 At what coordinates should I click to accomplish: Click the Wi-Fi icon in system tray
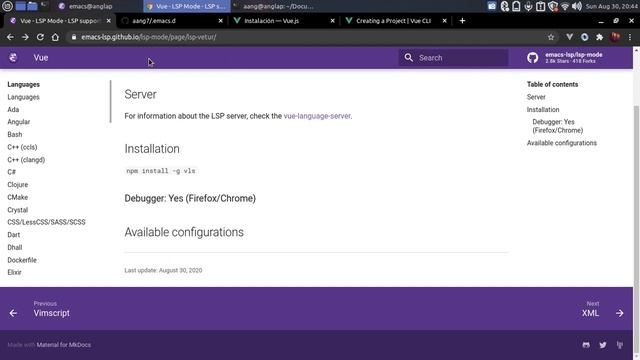click(x=565, y=6)
